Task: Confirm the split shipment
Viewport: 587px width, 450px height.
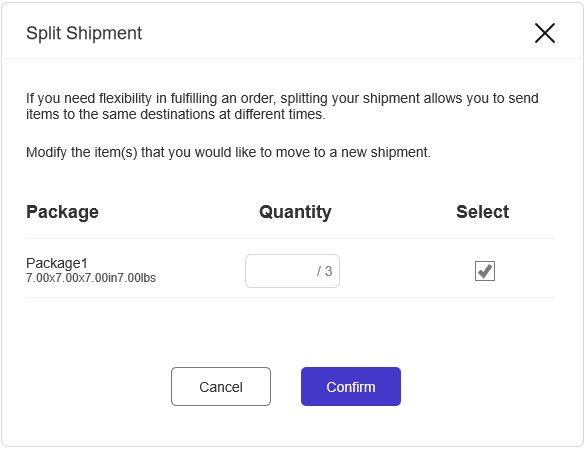Action: click(351, 386)
